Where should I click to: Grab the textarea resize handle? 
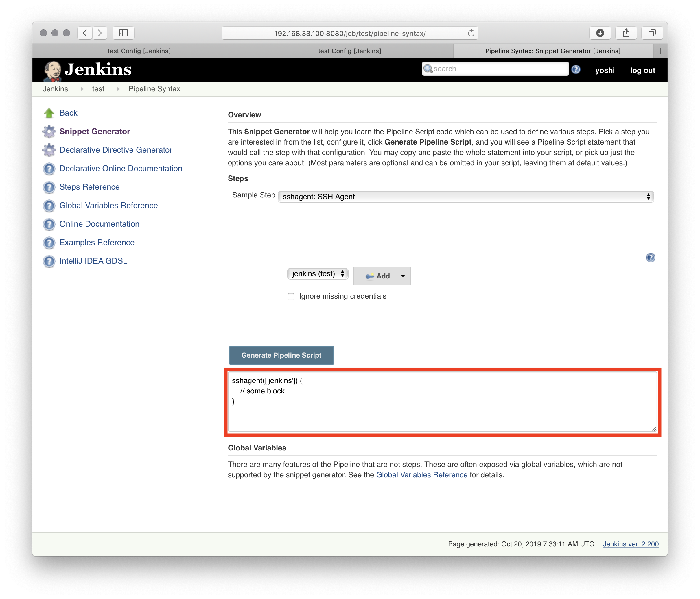pyautogui.click(x=654, y=428)
